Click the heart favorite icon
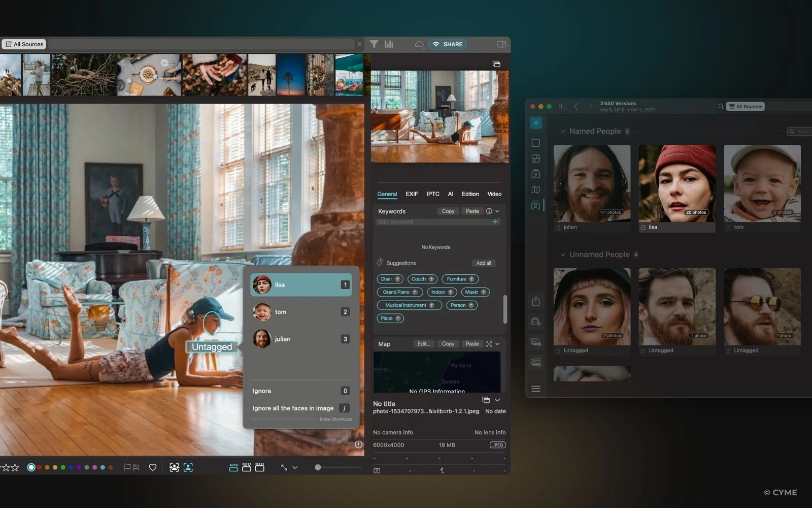The image size is (812, 508). (152, 467)
